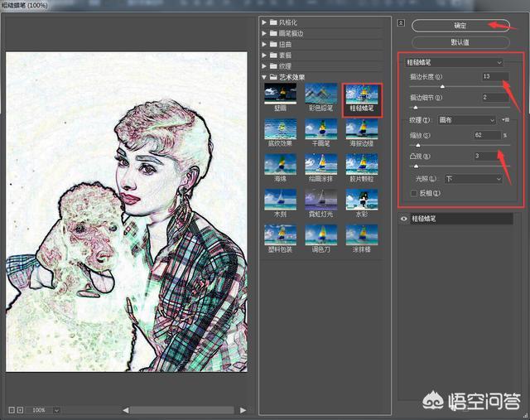Expand the 扭曲 filter folder

click(265, 44)
